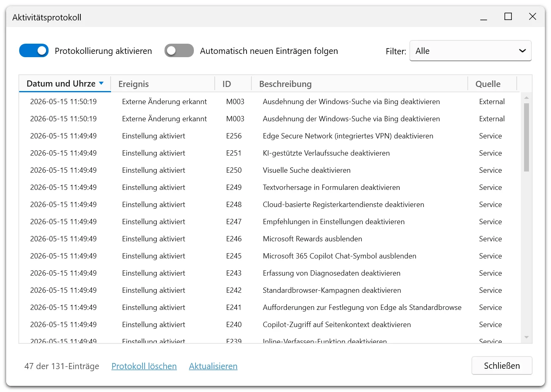Image resolution: width=551 pixels, height=392 pixels.
Task: Click 'Einstellung aktiviert' in the E249 row
Action: coord(153,187)
